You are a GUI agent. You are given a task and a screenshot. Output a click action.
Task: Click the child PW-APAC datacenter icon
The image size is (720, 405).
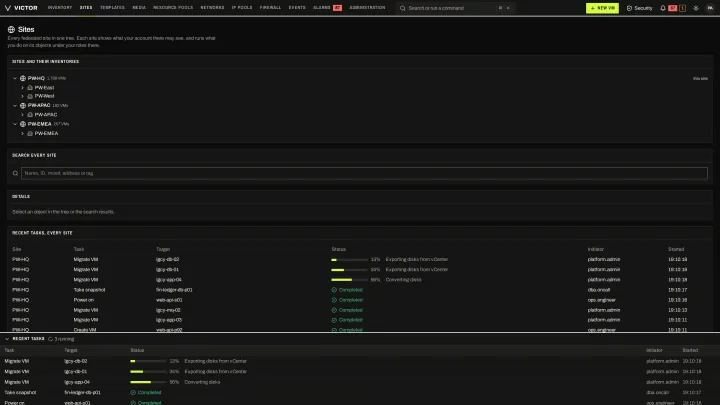[x=30, y=115]
